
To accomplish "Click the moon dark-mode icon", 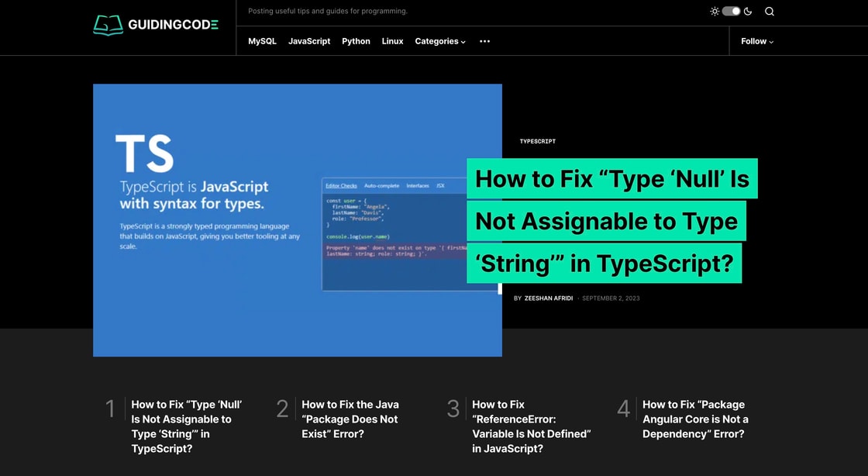I will [x=748, y=12].
